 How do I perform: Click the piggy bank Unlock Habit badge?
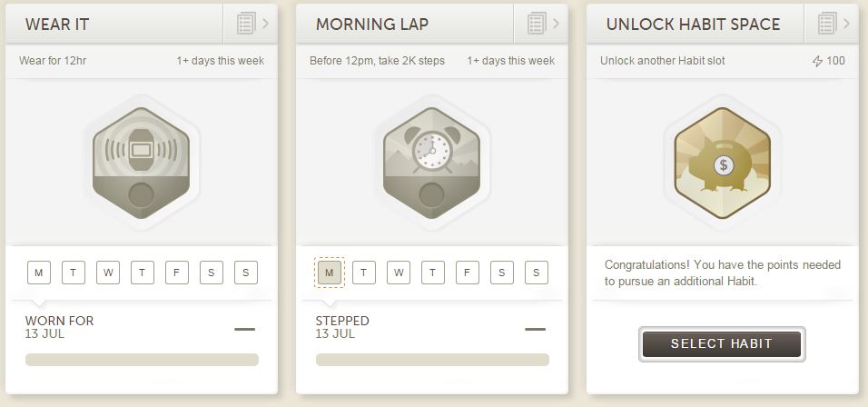pyautogui.click(x=722, y=164)
